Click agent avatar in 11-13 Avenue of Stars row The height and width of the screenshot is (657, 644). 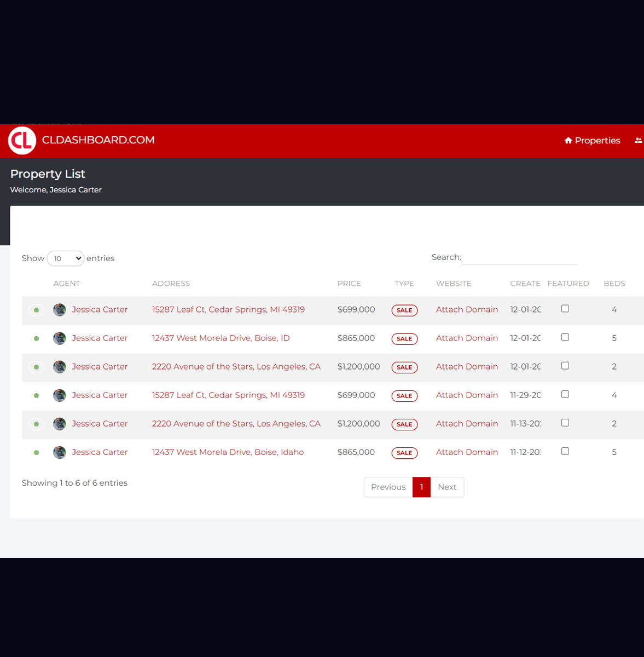click(x=60, y=424)
